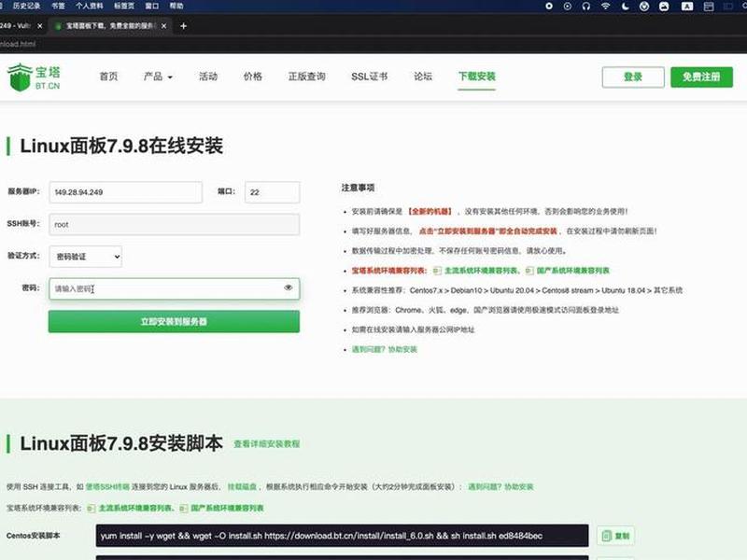Click the input method A icon
Image resolution: width=747 pixels, height=560 pixels.
point(687,7)
